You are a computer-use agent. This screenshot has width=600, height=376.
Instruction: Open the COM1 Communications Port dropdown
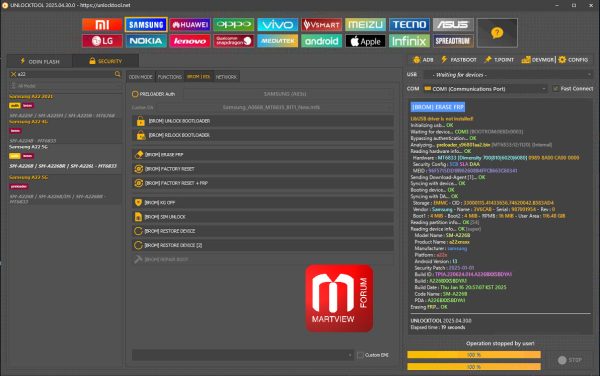484,89
